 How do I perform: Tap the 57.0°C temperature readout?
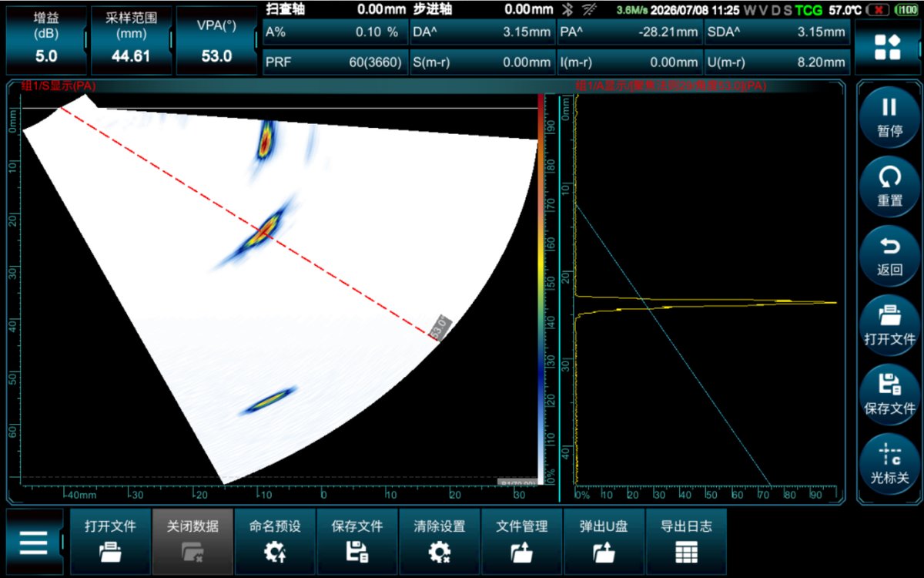[x=844, y=10]
